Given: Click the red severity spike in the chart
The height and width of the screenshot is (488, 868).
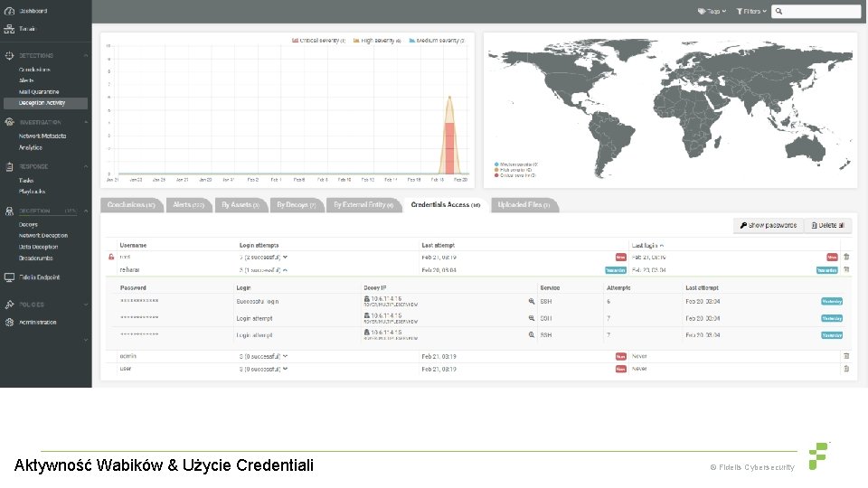Looking at the screenshot, I should [449, 147].
